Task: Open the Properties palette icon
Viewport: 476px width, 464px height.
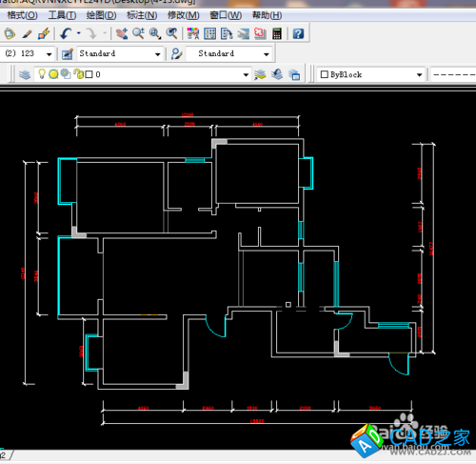Action: (x=193, y=33)
